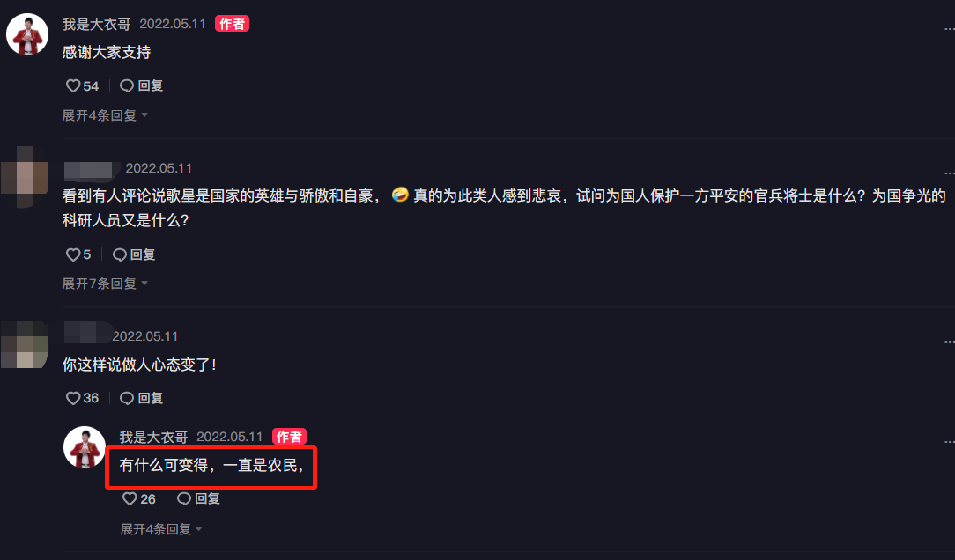Viewport: 955px width, 560px height.
Task: Like the 感谢大家支持 comment with 54 likes
Action: pyautogui.click(x=82, y=85)
